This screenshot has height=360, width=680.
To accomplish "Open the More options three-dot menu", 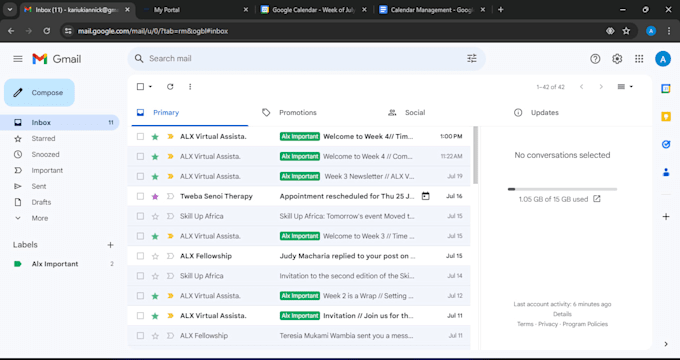I will 190,87.
